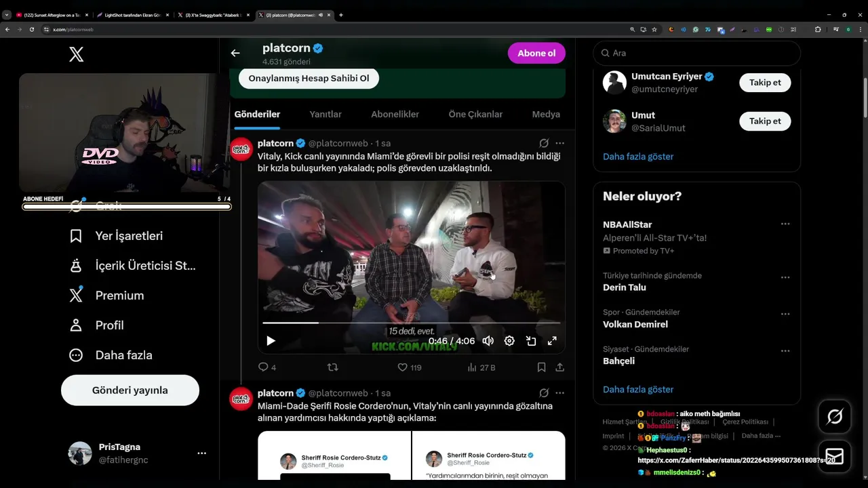The width and height of the screenshot is (868, 488).
Task: Open the browser extensions puzzle icon
Action: click(818, 29)
